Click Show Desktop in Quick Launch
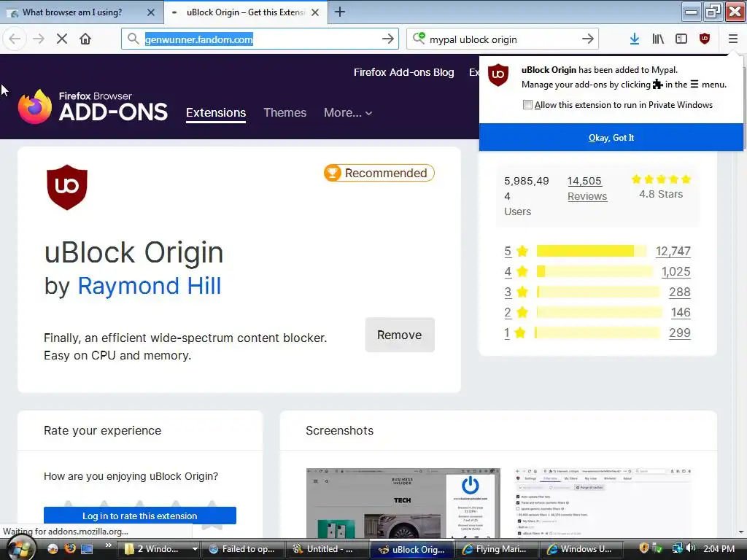The image size is (747, 560). [87, 549]
